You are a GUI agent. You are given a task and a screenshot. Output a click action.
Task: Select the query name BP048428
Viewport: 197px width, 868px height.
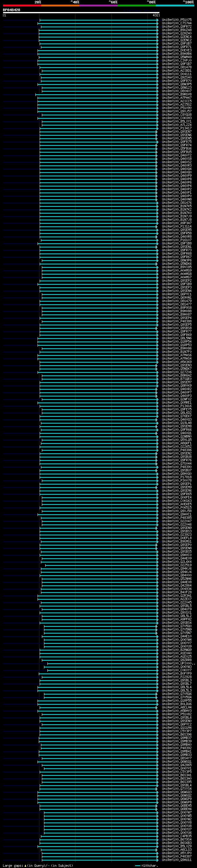coord(11,10)
